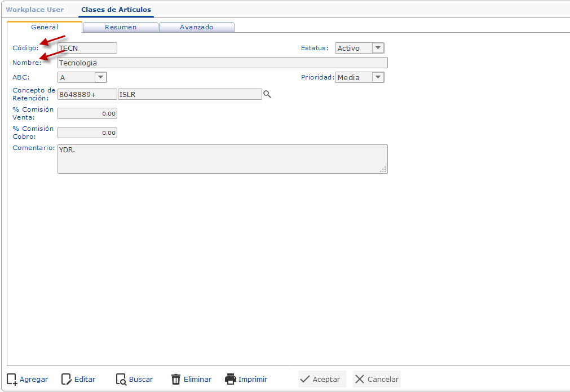Focus the % Comisión Venta field

(87, 113)
